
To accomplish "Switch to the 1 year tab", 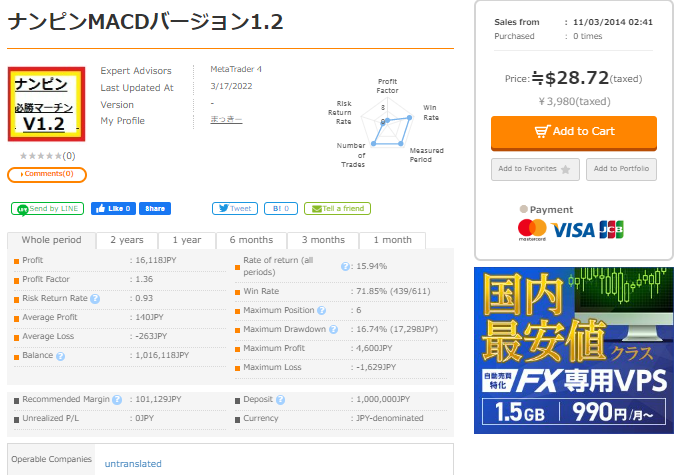I will 187,240.
